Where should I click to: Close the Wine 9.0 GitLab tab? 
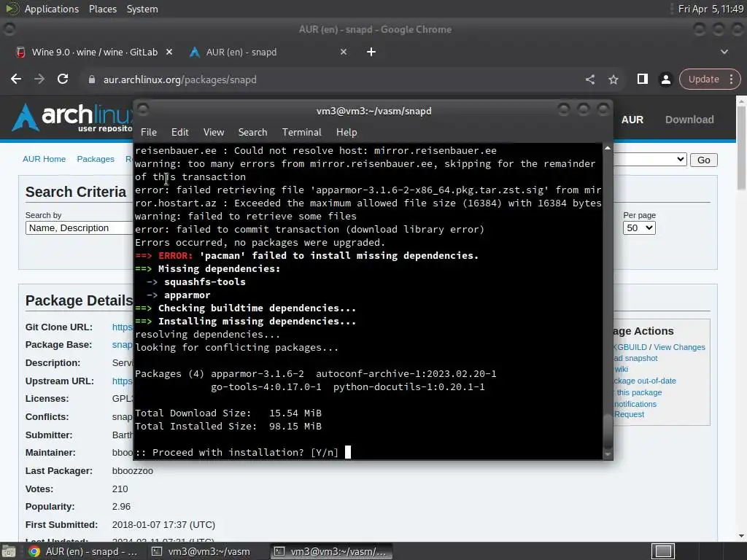click(x=169, y=52)
